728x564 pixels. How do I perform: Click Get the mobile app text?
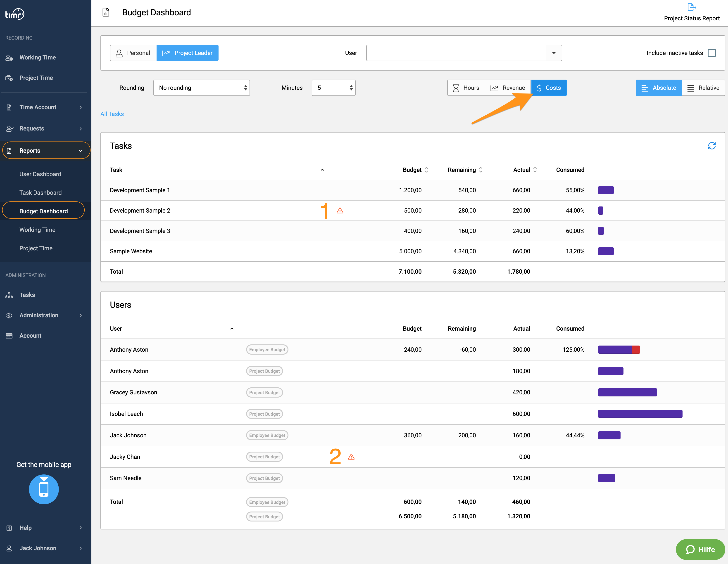click(44, 465)
